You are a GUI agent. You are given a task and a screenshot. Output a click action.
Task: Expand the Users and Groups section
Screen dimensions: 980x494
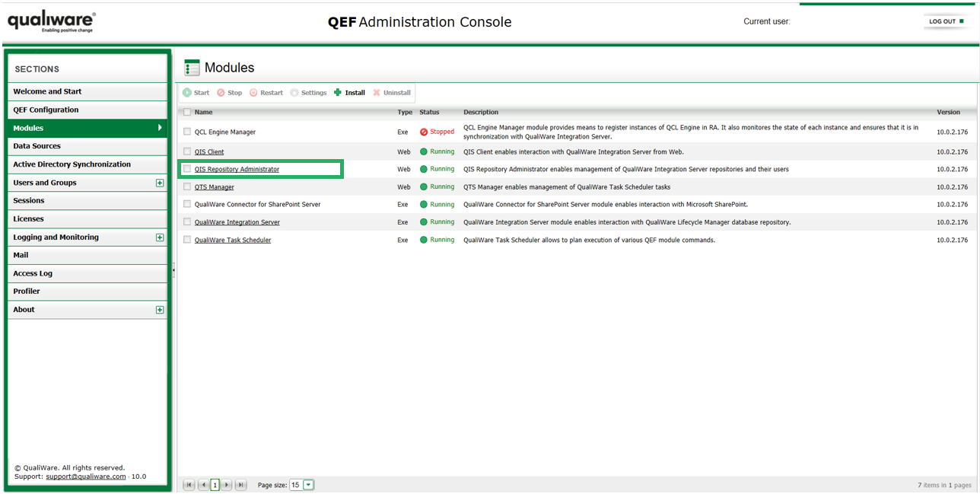160,183
